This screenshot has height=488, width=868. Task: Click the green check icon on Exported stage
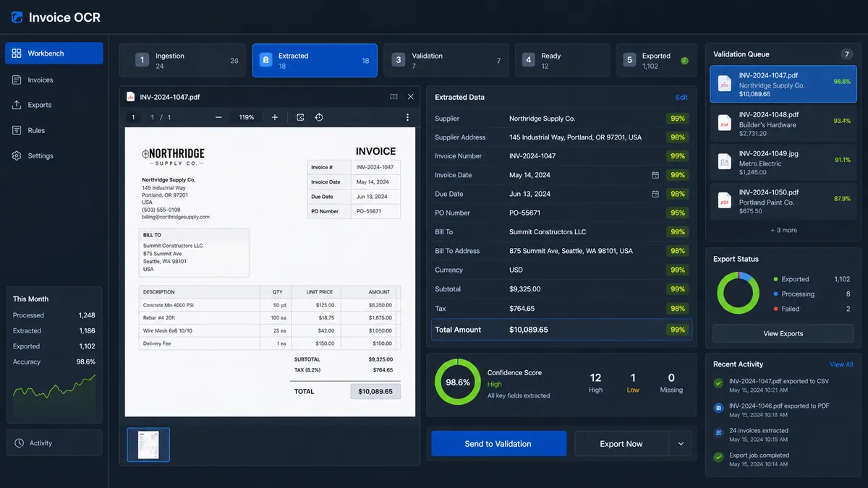(684, 61)
